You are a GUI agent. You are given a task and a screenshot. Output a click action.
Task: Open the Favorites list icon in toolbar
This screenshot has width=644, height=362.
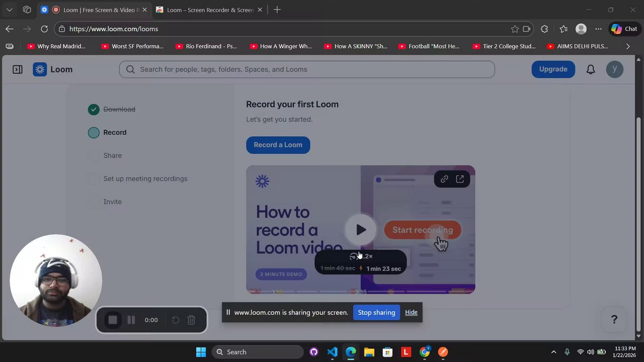click(x=563, y=29)
